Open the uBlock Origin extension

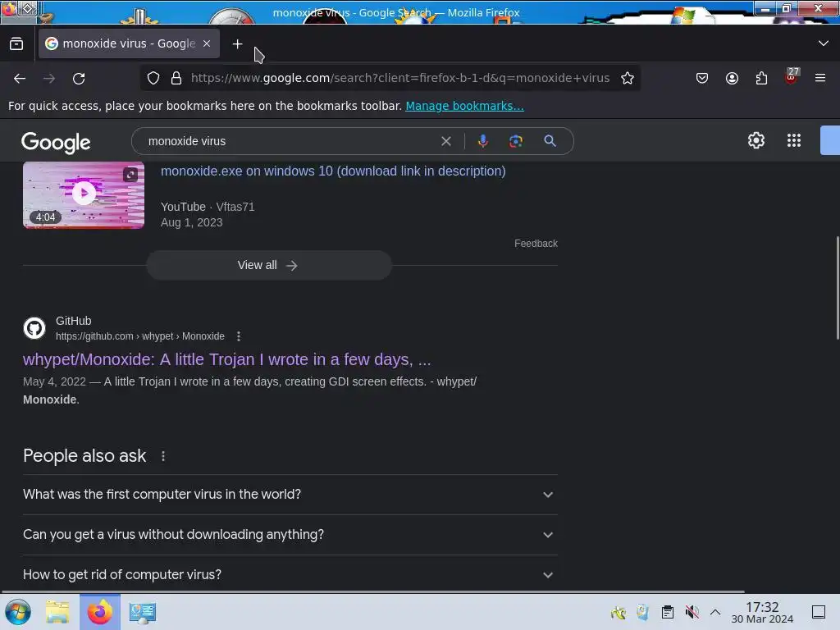click(x=792, y=77)
